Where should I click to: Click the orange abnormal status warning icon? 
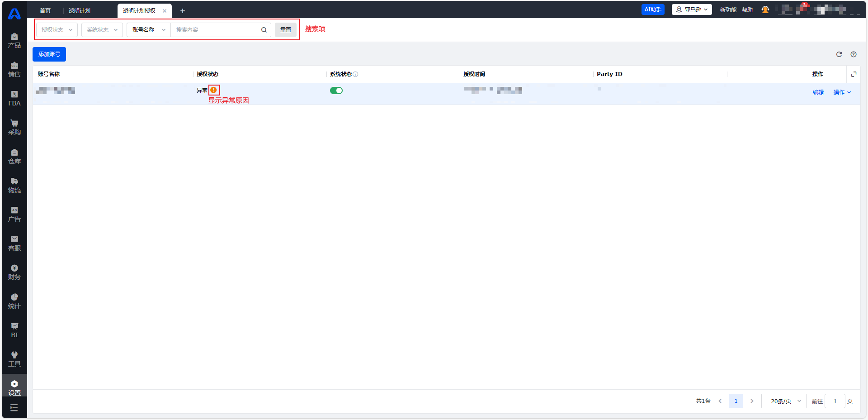213,90
